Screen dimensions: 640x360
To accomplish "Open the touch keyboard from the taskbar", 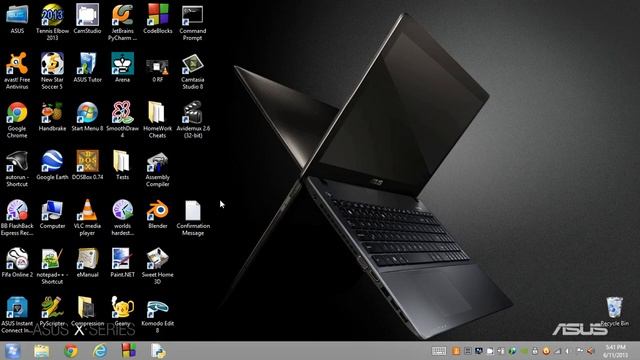I will [x=439, y=351].
